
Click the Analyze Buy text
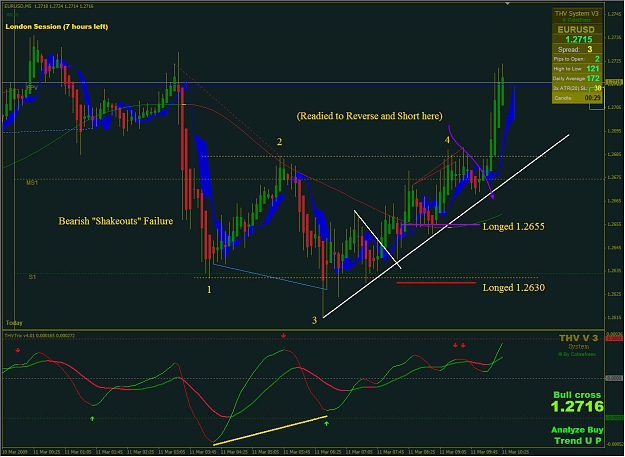pyautogui.click(x=577, y=430)
